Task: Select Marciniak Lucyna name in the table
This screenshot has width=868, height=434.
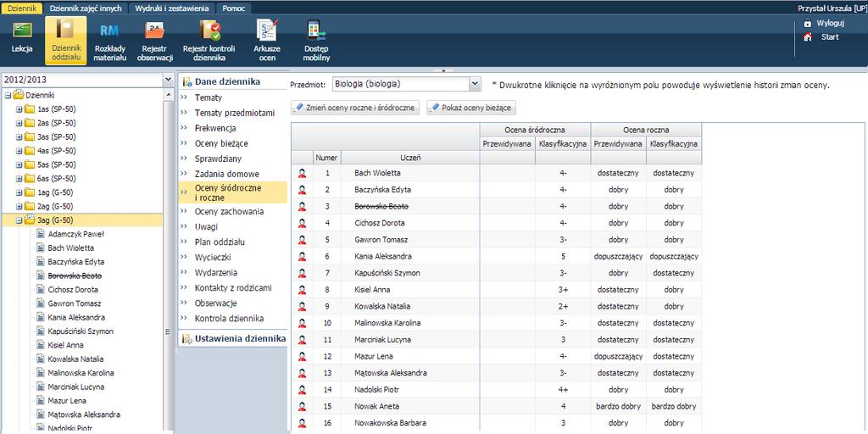Action: tap(381, 339)
